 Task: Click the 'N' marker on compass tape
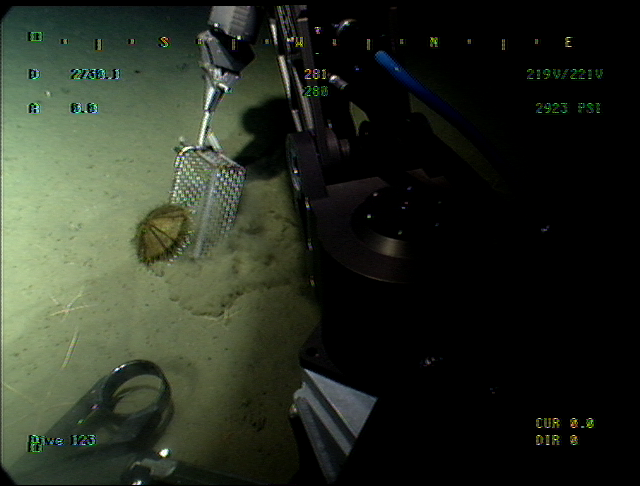(x=433, y=42)
